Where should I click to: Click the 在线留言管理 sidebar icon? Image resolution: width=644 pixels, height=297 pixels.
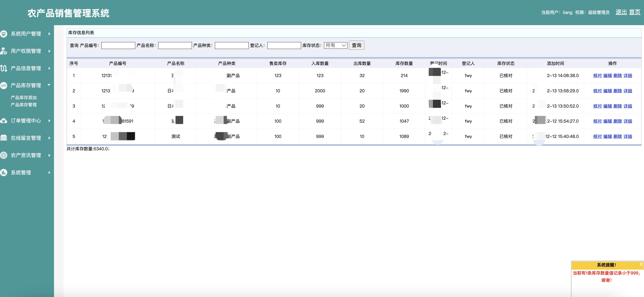coord(4,138)
